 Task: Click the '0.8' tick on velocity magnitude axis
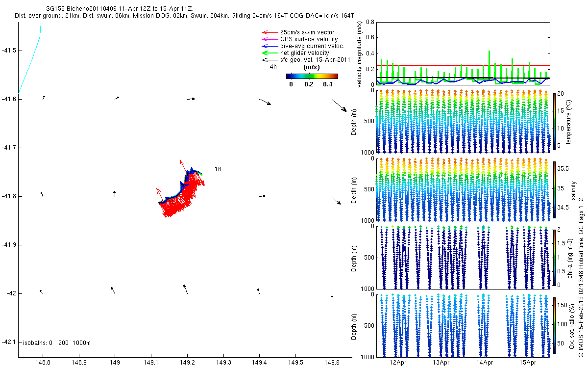click(369, 23)
